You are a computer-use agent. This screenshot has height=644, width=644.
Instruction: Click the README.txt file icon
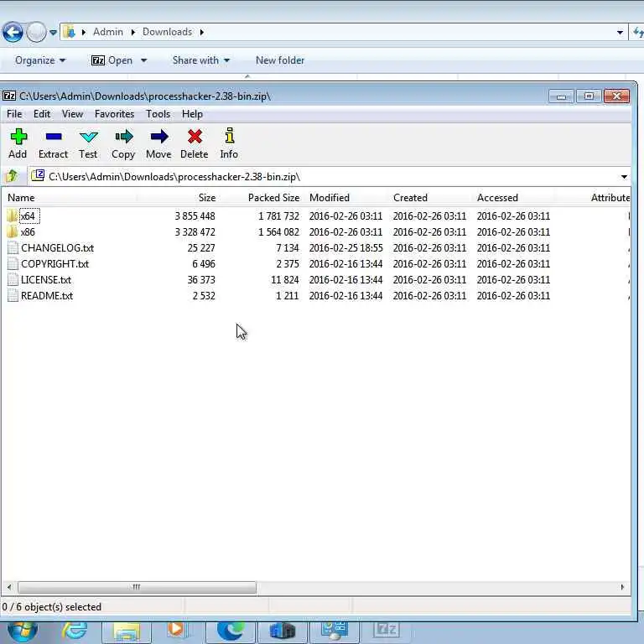coord(13,296)
